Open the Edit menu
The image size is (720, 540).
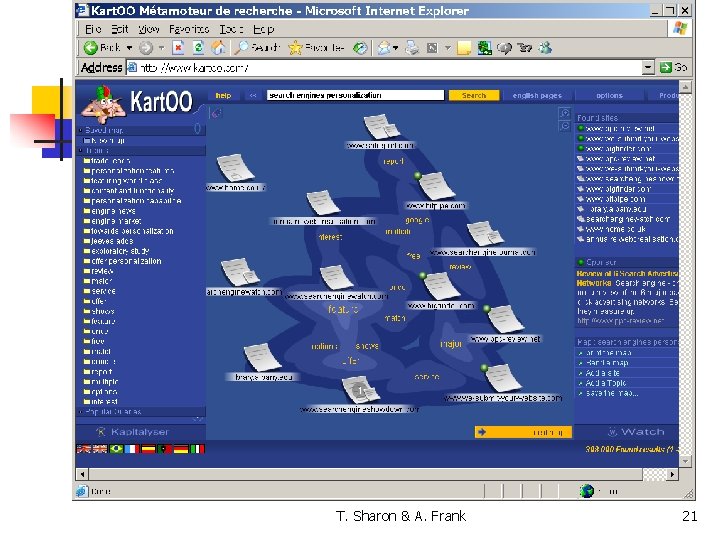click(x=119, y=29)
